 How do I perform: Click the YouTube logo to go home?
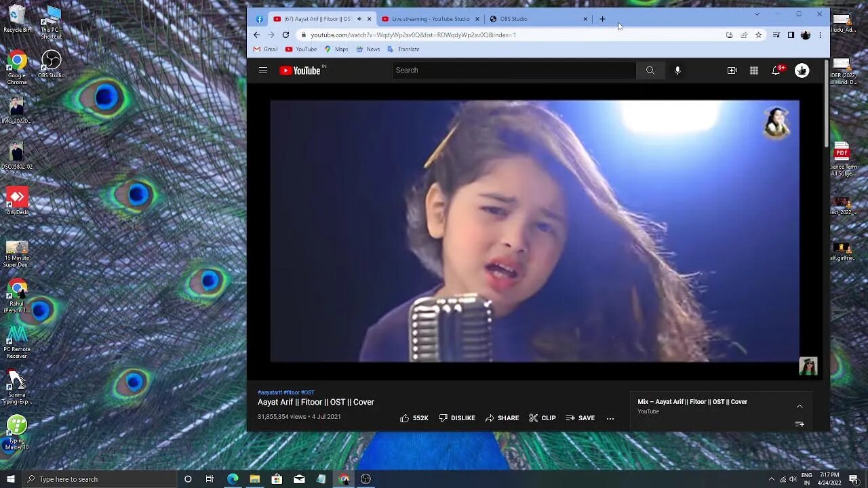click(x=300, y=70)
